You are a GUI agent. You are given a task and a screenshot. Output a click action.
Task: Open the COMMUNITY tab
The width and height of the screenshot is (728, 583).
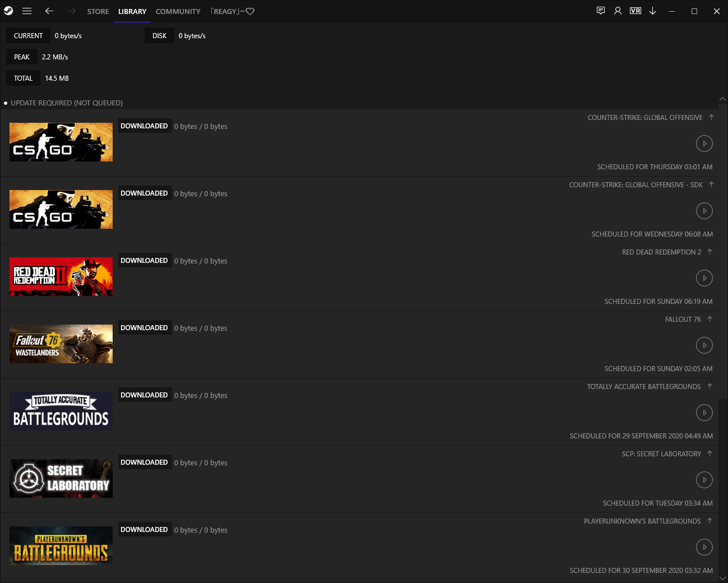178,11
